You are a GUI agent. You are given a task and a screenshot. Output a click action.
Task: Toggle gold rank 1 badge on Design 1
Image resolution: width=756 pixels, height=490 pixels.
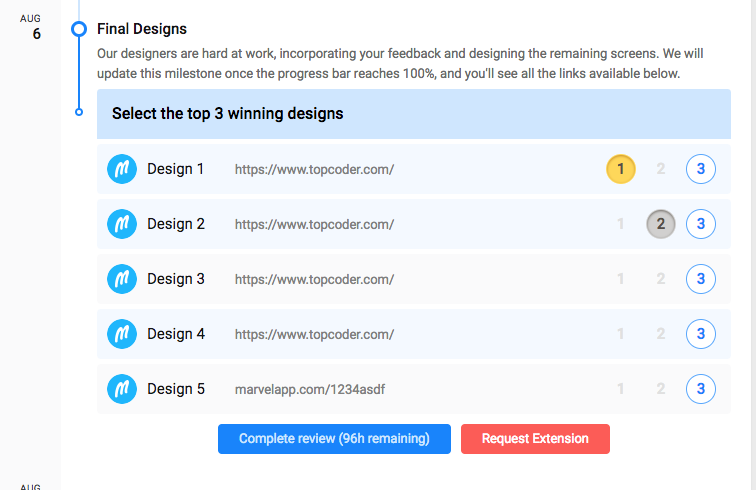621,169
